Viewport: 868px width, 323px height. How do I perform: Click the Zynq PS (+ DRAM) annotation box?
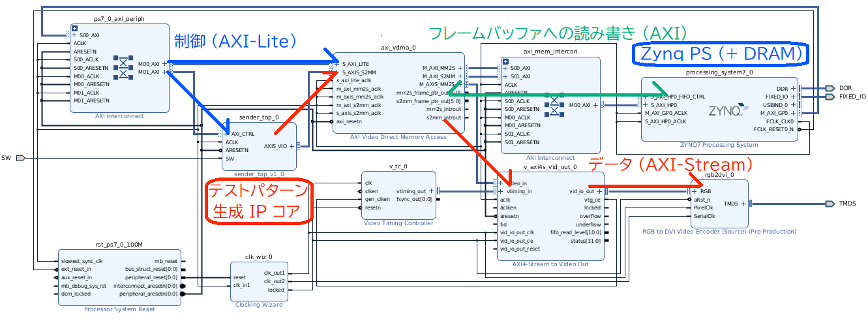click(721, 54)
